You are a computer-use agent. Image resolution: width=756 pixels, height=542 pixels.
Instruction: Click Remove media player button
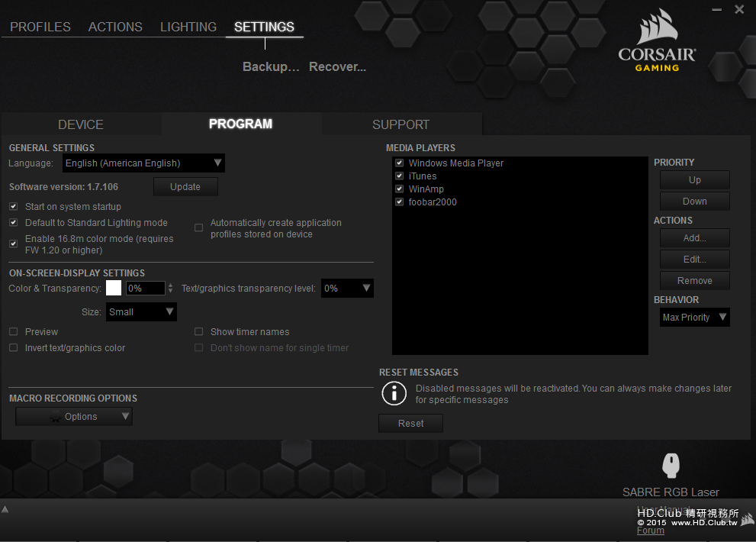coord(694,280)
